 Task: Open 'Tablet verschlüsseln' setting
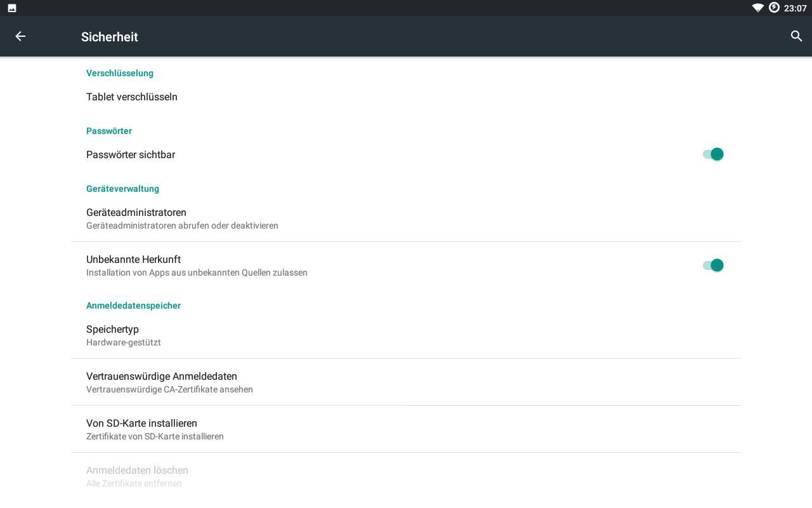point(132,97)
